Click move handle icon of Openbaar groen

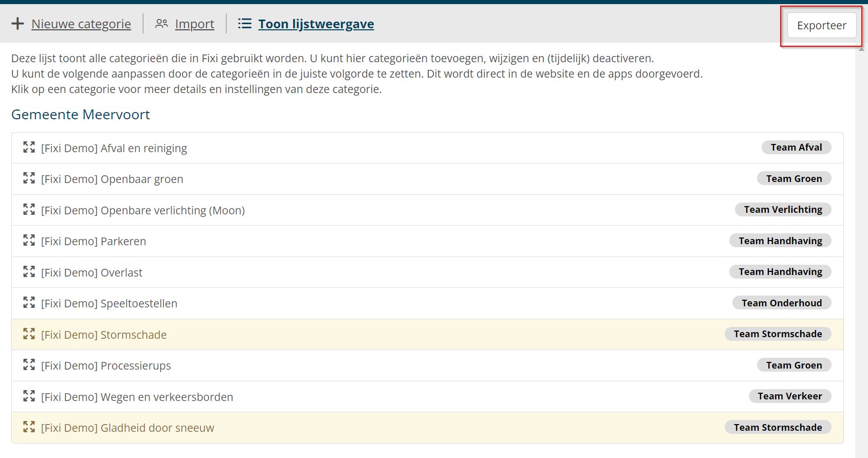click(29, 178)
